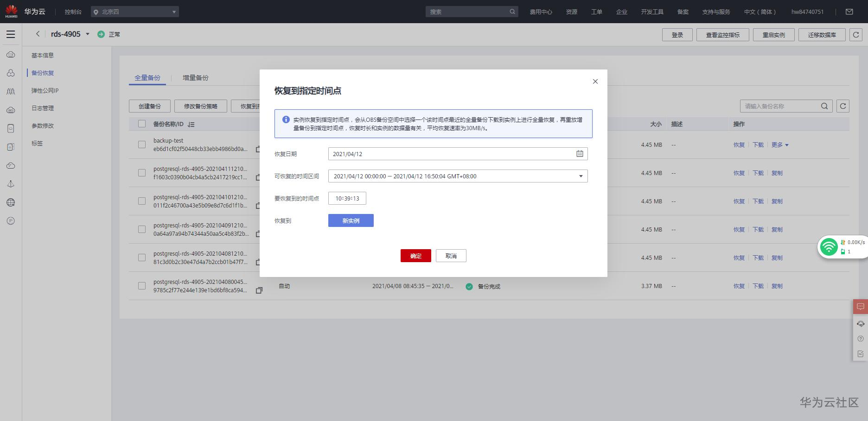This screenshot has width=868, height=421.
Task: Go back using the arrow beside rds-4905
Action: click(x=38, y=34)
